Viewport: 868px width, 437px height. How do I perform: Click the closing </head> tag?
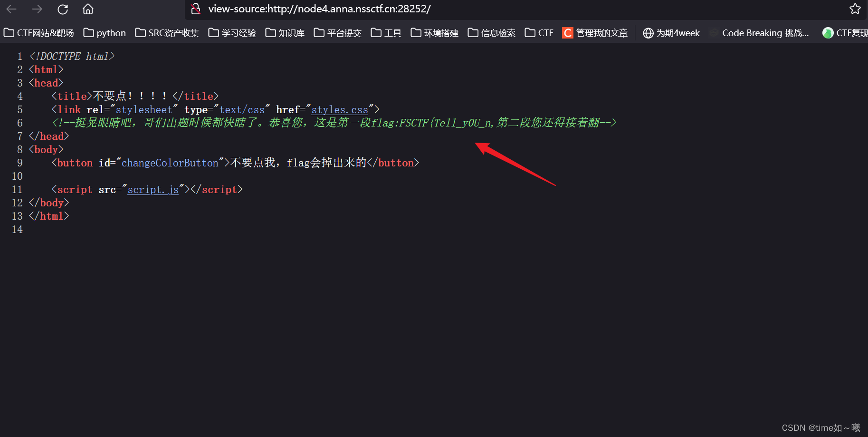tap(49, 136)
